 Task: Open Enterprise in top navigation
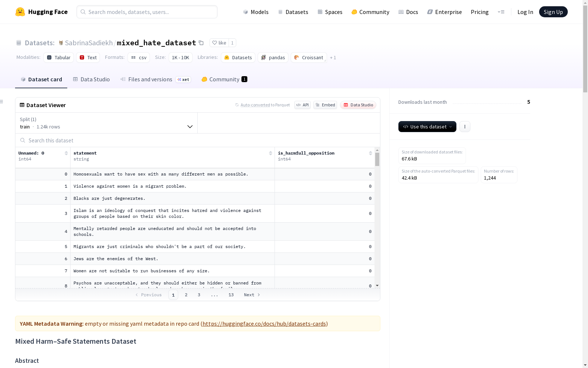(444, 12)
